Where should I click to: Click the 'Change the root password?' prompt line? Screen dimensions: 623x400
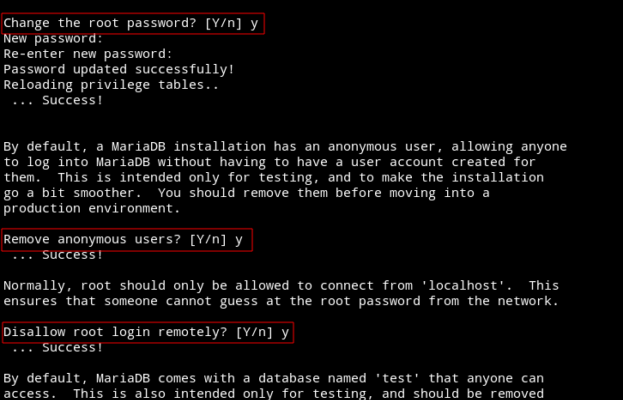(131, 23)
